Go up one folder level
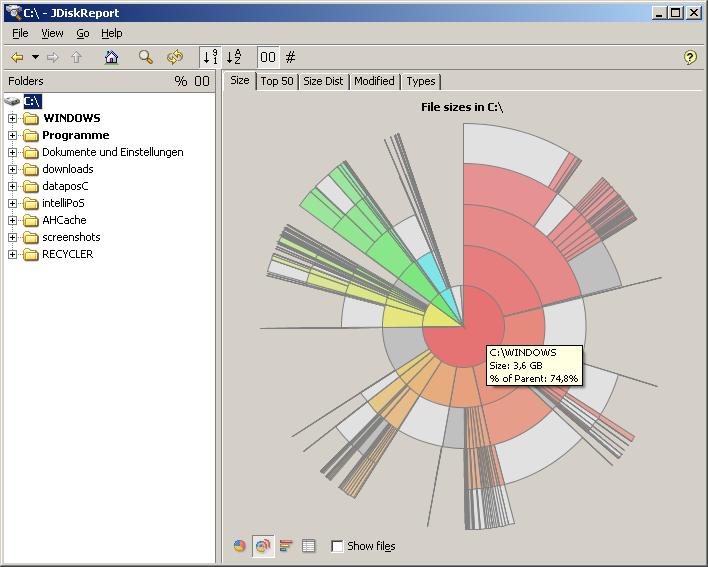Viewport: 708px width, 567px height. [76, 57]
